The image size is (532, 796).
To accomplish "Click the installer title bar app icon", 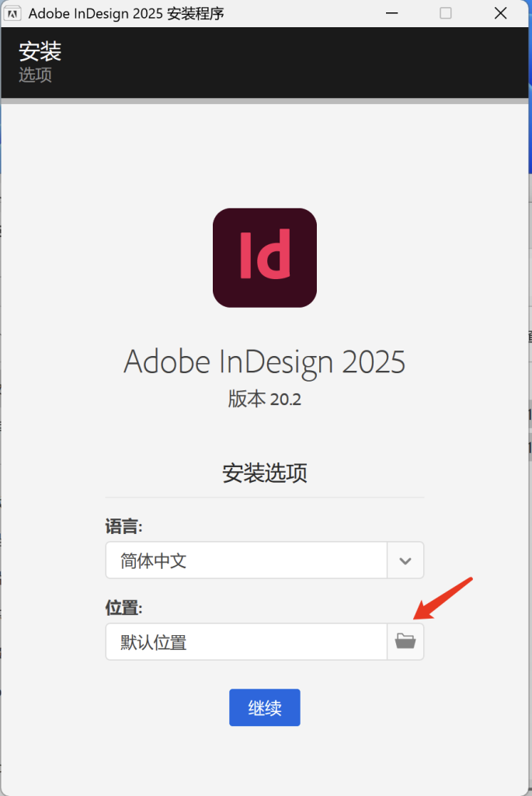I will pos(12,13).
